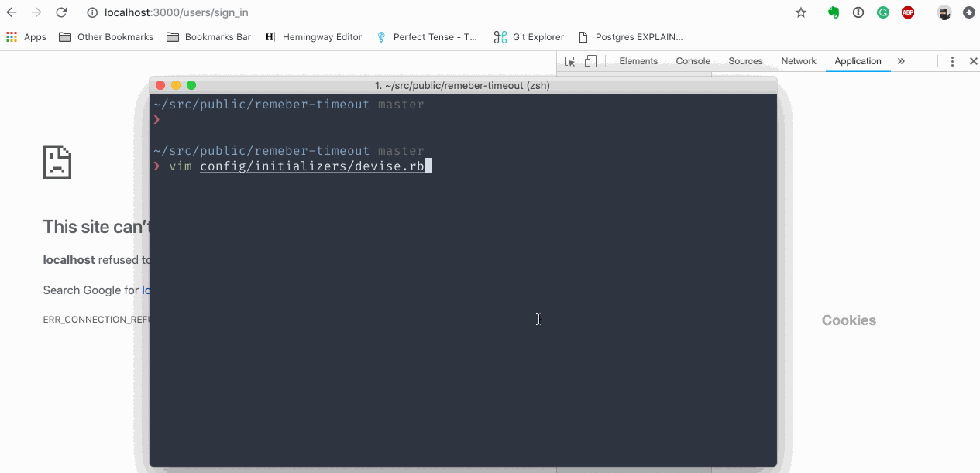View site information icon in address bar
The image size is (980, 473).
click(x=91, y=12)
